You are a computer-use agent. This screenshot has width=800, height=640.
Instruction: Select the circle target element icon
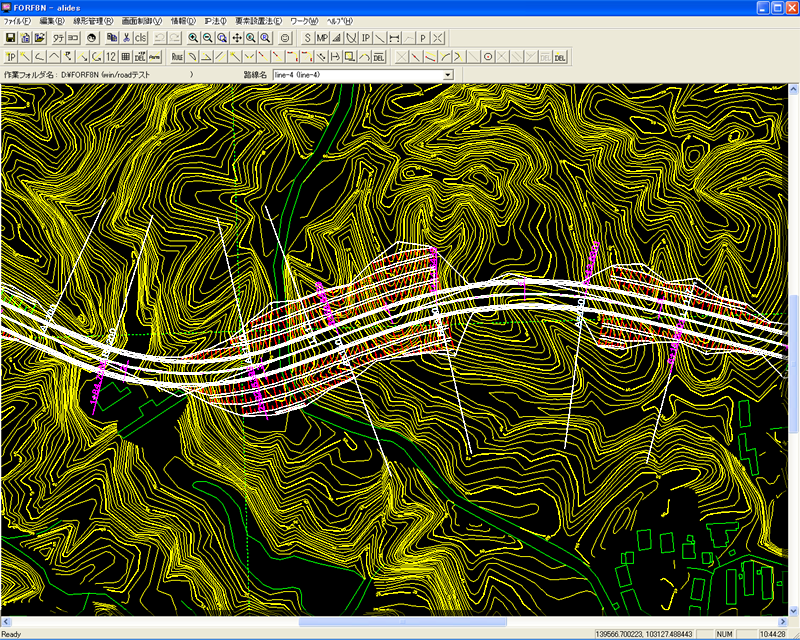(488, 56)
